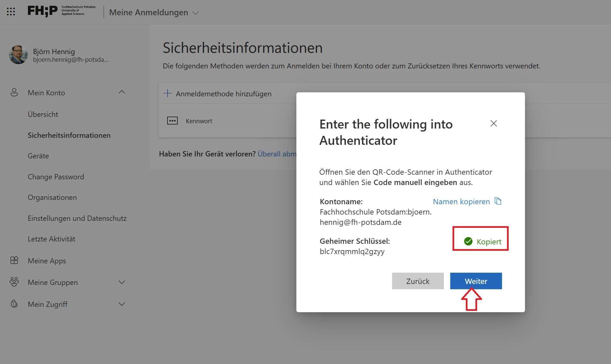The height and width of the screenshot is (364, 611).
Task: Click Björn Hennig's profile photo
Action: click(18, 55)
